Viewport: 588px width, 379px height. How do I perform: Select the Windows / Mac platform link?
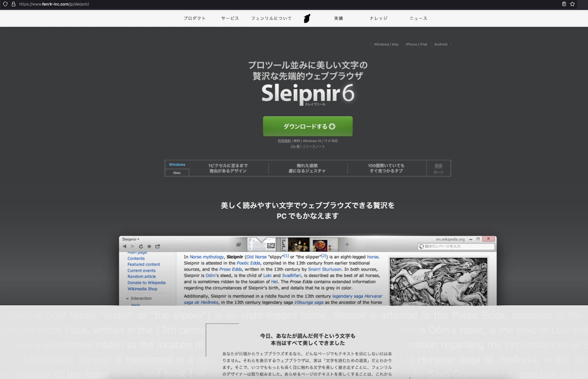386,44
